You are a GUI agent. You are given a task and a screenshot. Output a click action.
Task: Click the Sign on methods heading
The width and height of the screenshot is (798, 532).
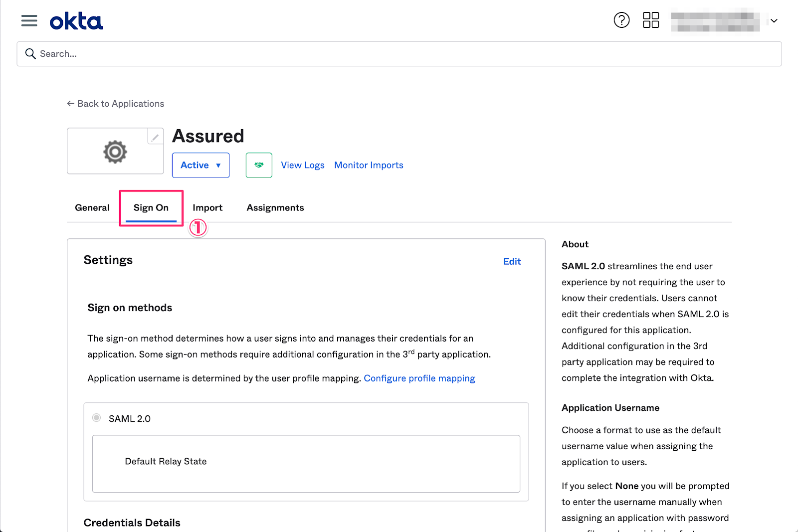click(130, 308)
